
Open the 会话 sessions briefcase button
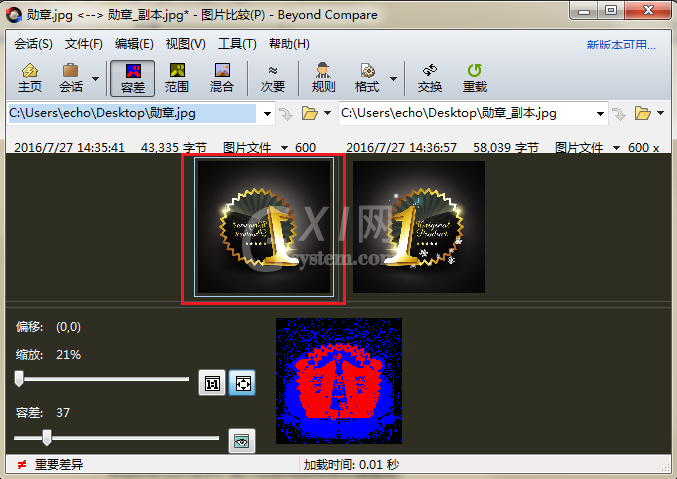pyautogui.click(x=71, y=78)
